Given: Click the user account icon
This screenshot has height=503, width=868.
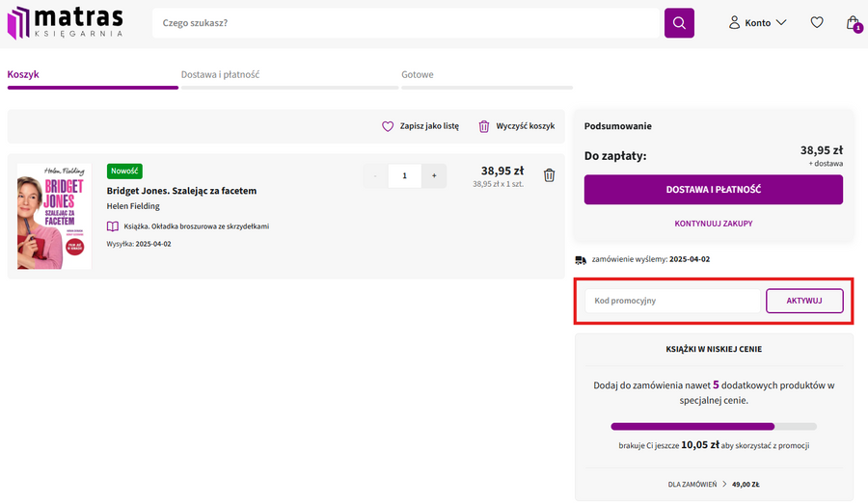Looking at the screenshot, I should pos(734,22).
